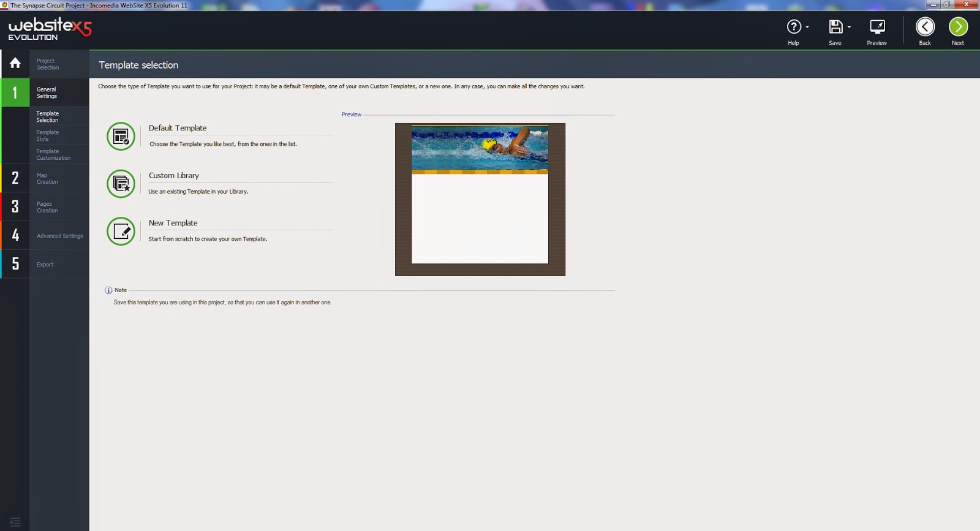Close the WebSite X5 window

coord(966,4)
